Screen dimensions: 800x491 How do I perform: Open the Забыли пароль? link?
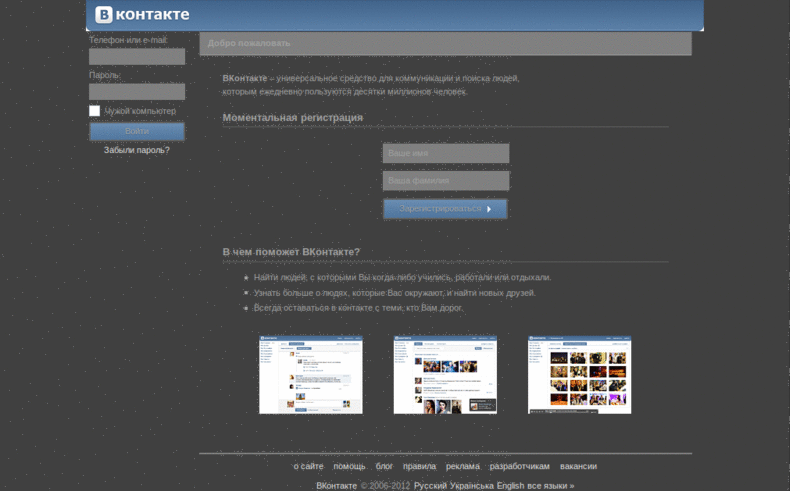[x=137, y=150]
